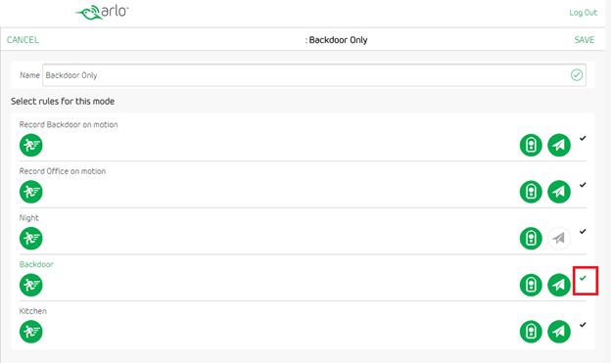Click CANCEL to discard mode changes
Screen dimensions: 613x364
(23, 40)
